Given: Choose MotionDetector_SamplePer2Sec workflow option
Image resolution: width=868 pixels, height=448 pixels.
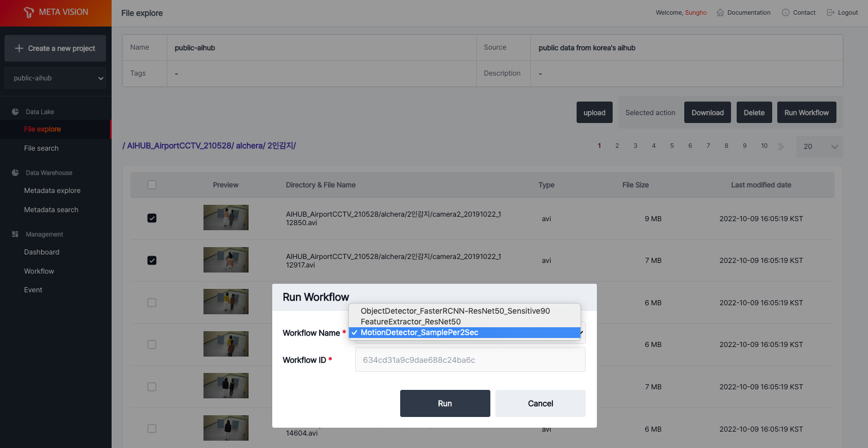Looking at the screenshot, I should [465, 332].
